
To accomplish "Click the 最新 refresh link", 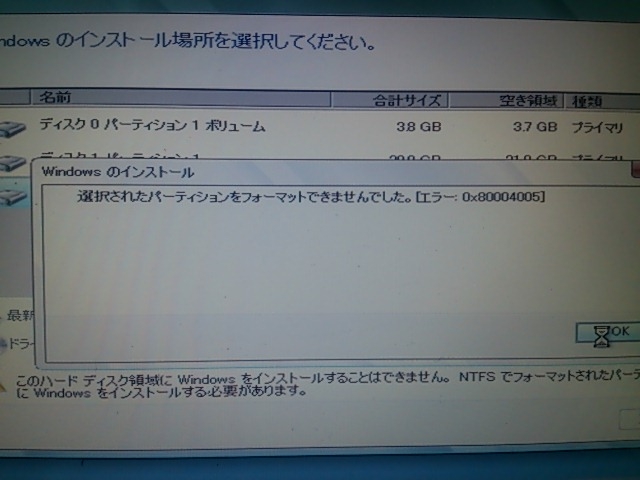I will [x=20, y=315].
